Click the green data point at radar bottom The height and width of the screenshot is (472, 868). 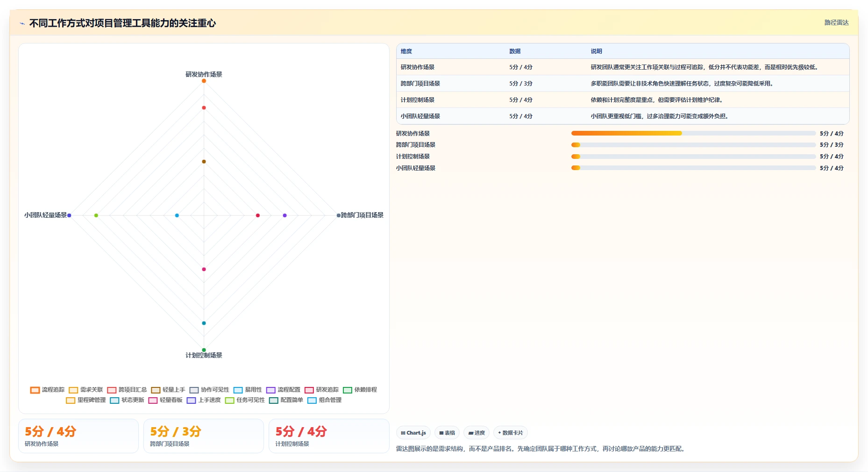[x=204, y=350]
